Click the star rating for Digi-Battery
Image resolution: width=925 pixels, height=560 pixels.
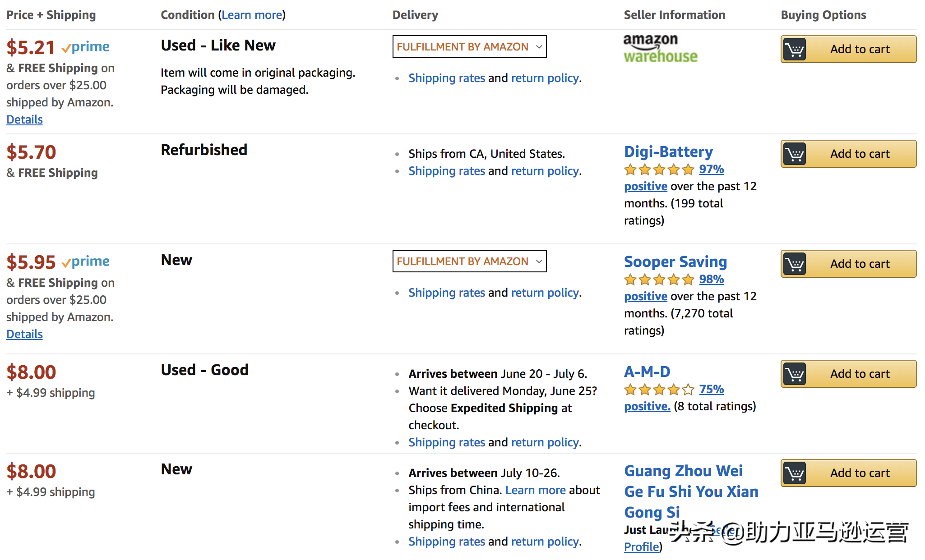(x=659, y=170)
